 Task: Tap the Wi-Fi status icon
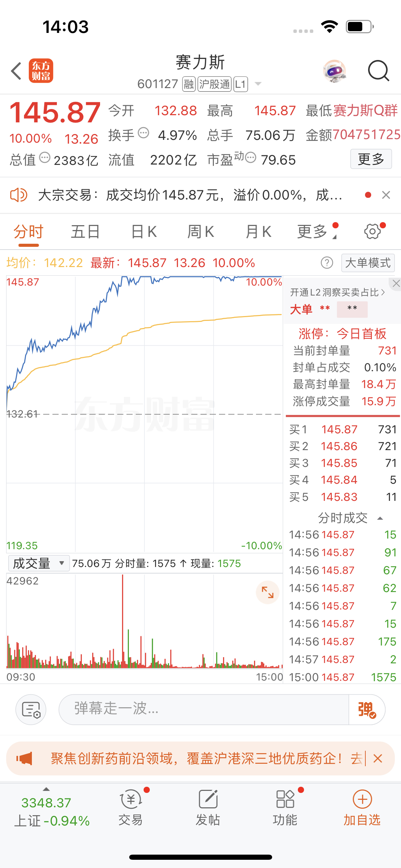(329, 26)
